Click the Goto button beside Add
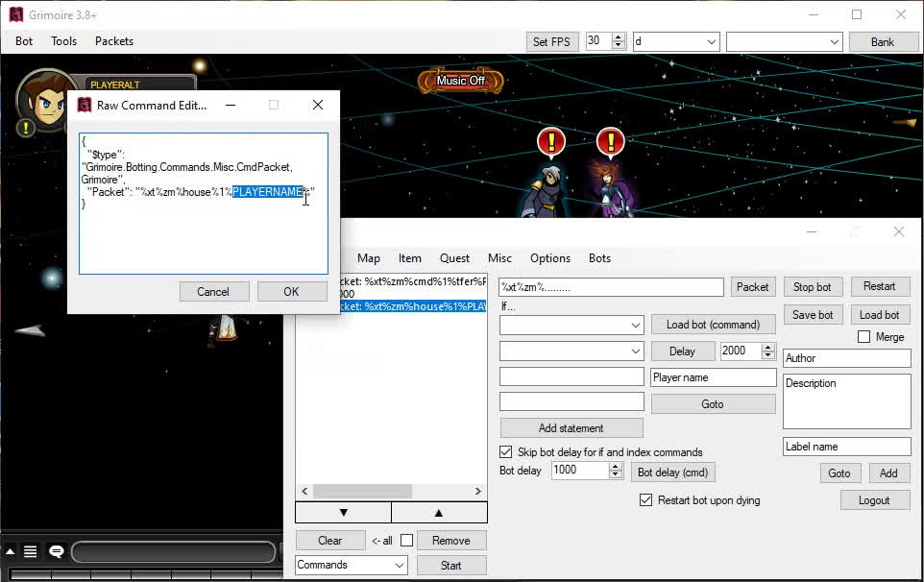Image resolution: width=924 pixels, height=582 pixels. [x=839, y=473]
